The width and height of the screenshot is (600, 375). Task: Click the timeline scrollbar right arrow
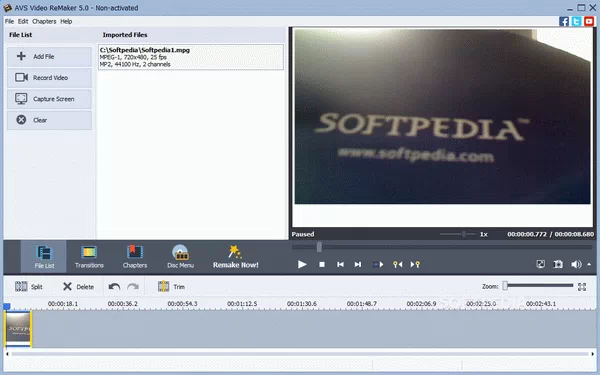click(x=593, y=354)
